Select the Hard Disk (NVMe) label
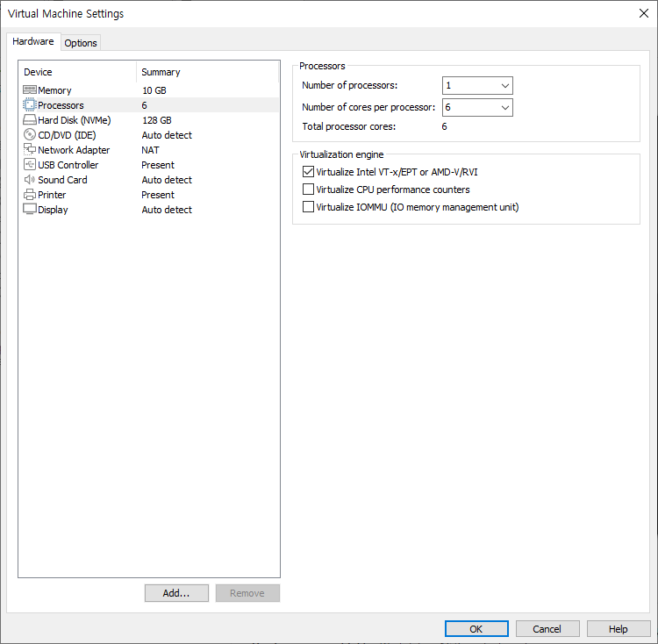The height and width of the screenshot is (644, 658). pos(75,120)
